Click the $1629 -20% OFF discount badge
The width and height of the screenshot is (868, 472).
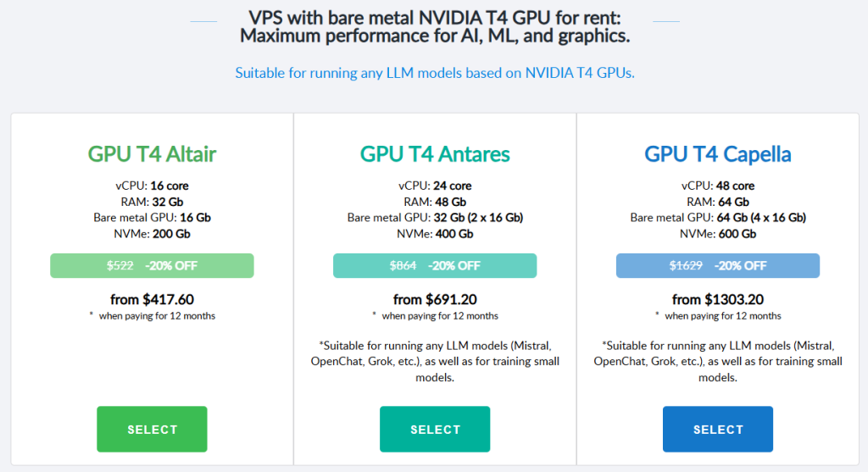pos(718,265)
